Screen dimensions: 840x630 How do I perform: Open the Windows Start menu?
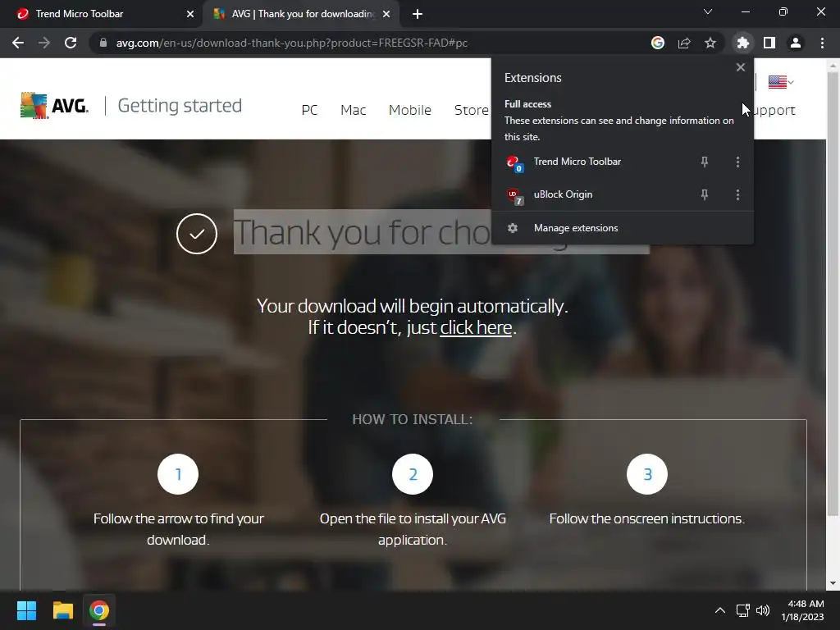coord(26,610)
